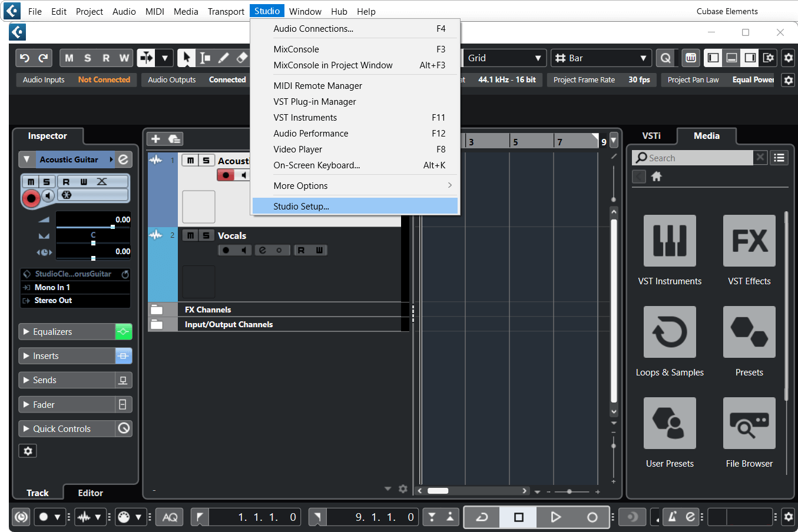Switch to the VSTi tab
This screenshot has height=532, width=798.
pyautogui.click(x=651, y=135)
